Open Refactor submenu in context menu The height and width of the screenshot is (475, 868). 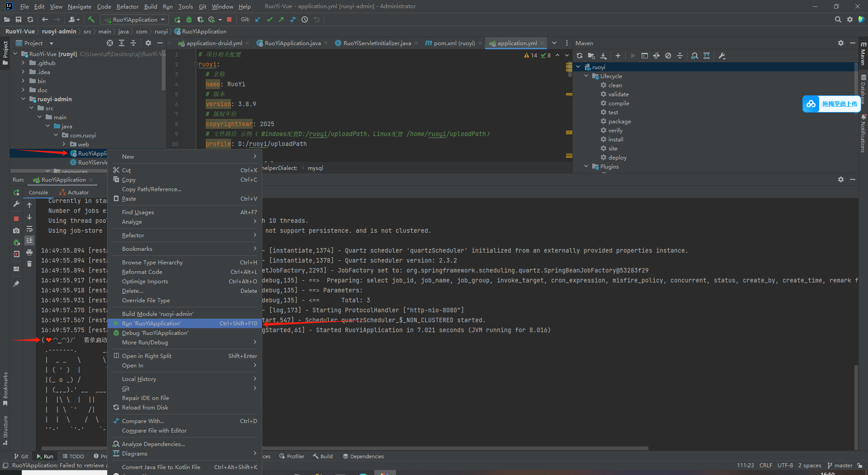point(185,235)
